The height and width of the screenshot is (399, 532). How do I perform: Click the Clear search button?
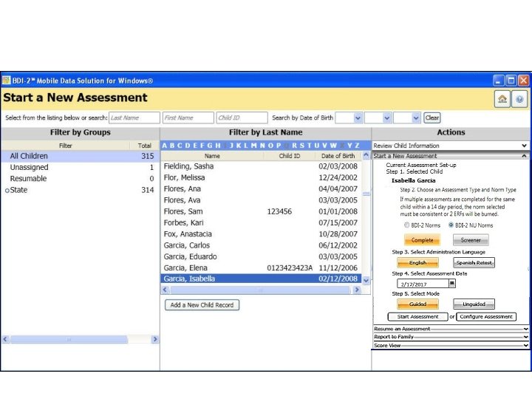point(432,117)
